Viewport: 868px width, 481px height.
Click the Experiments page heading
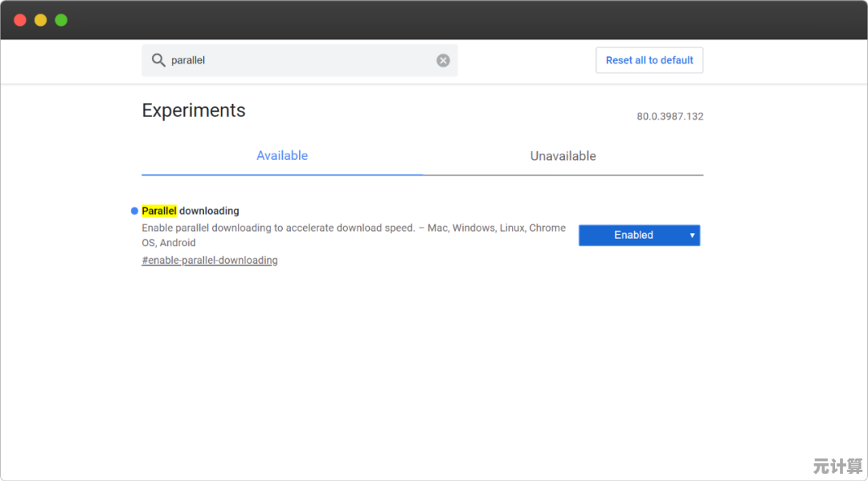(194, 110)
